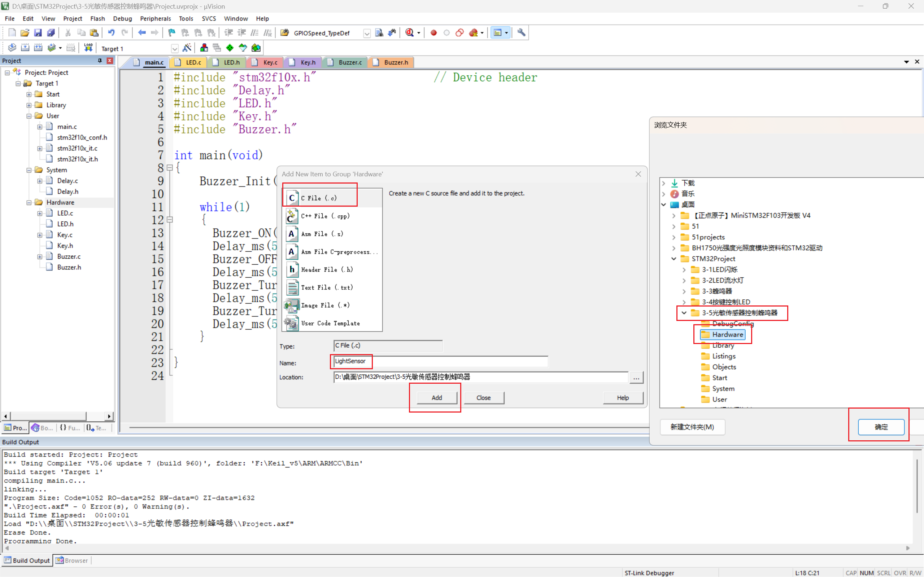
Task: Select Header File (.h) item type
Action: coord(327,270)
